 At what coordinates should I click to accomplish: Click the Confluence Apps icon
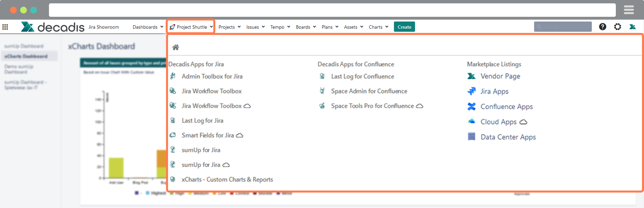coord(471,107)
